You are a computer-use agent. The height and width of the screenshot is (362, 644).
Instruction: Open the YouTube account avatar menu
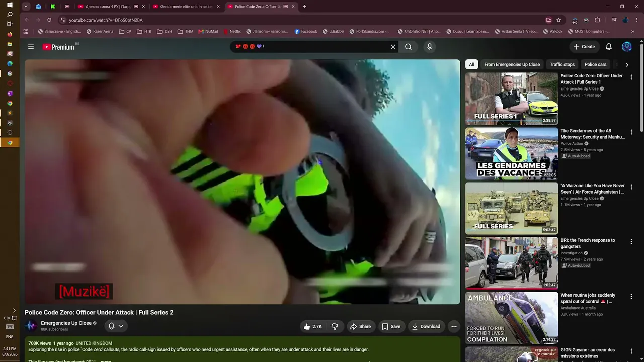627,47
